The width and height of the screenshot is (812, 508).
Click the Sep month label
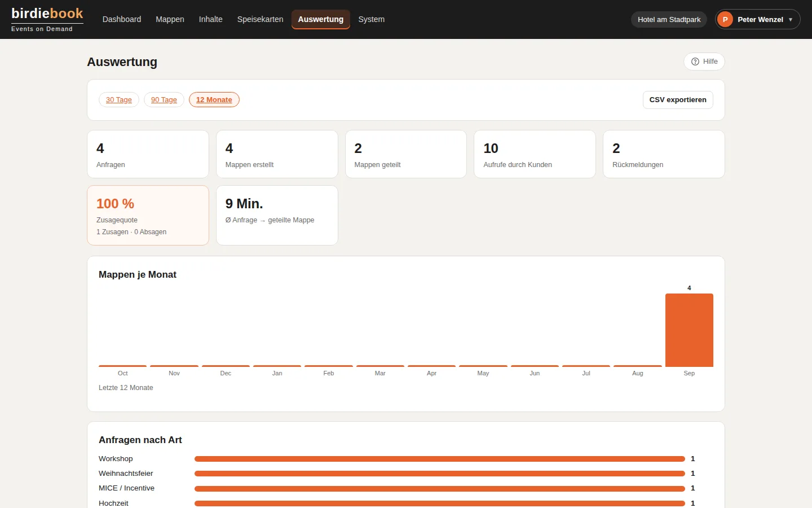689,373
